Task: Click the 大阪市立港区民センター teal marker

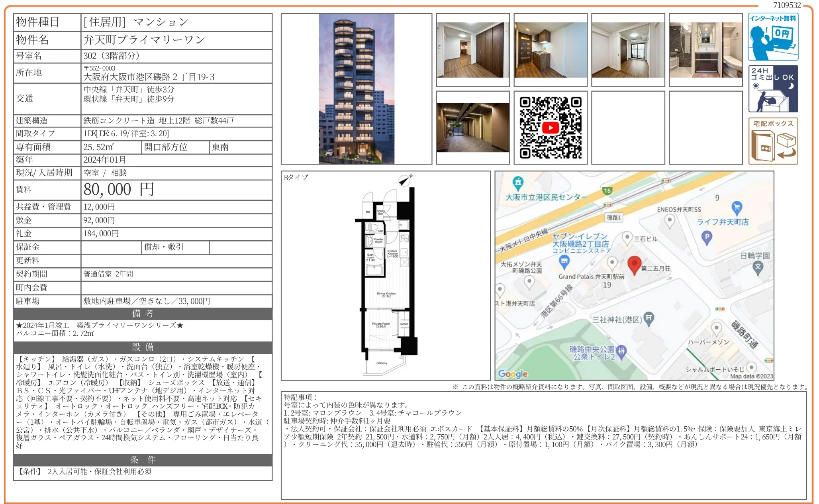Action: coord(518,183)
